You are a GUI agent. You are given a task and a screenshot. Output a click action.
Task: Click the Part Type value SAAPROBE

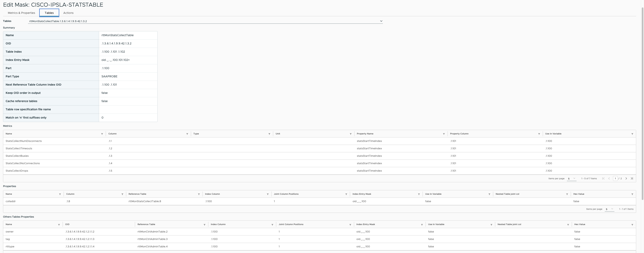(109, 76)
